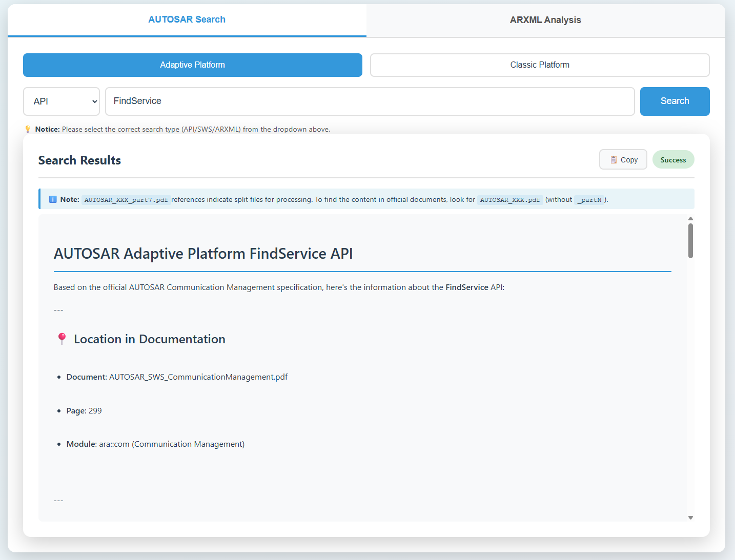
Task: Click the blue info icon in Note banner
Action: click(53, 199)
